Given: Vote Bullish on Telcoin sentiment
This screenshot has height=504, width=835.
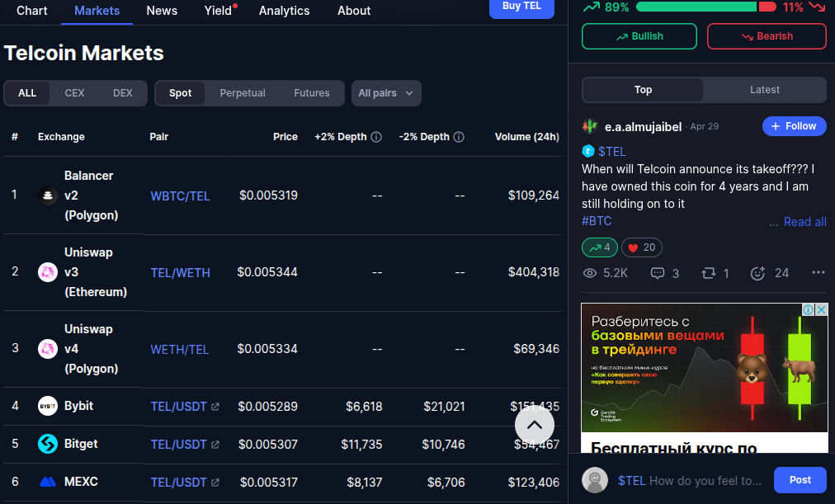Looking at the screenshot, I should coord(639,36).
